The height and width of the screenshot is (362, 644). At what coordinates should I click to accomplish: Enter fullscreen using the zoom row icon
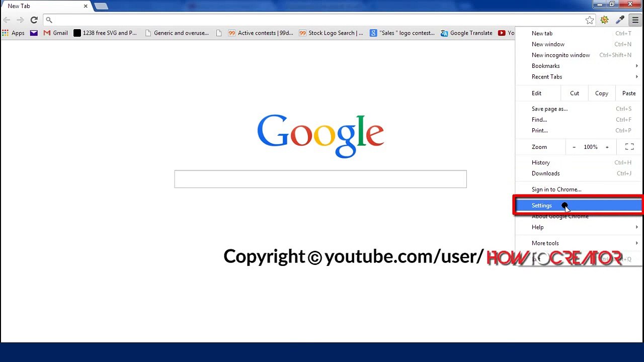pyautogui.click(x=629, y=147)
